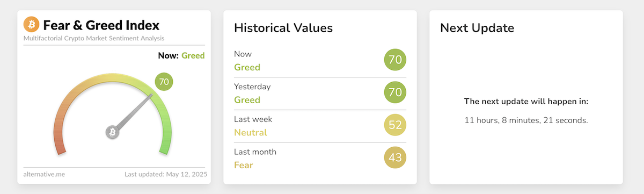Click the countdown timer text
Screen dimensions: 644x194
(526, 120)
